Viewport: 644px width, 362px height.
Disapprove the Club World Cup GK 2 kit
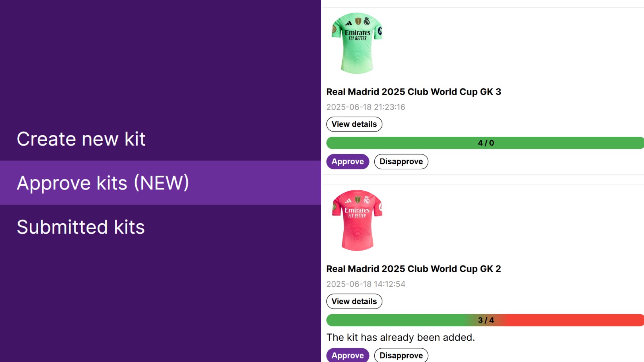(401, 356)
